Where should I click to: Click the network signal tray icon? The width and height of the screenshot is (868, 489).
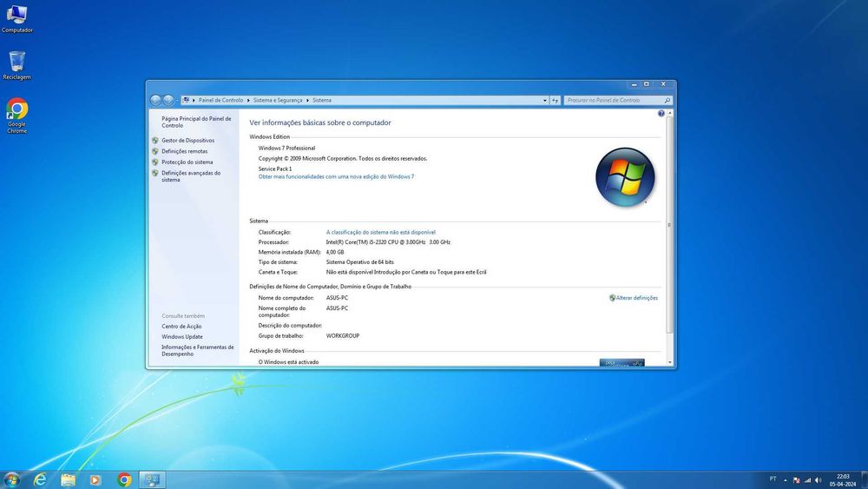tap(807, 480)
